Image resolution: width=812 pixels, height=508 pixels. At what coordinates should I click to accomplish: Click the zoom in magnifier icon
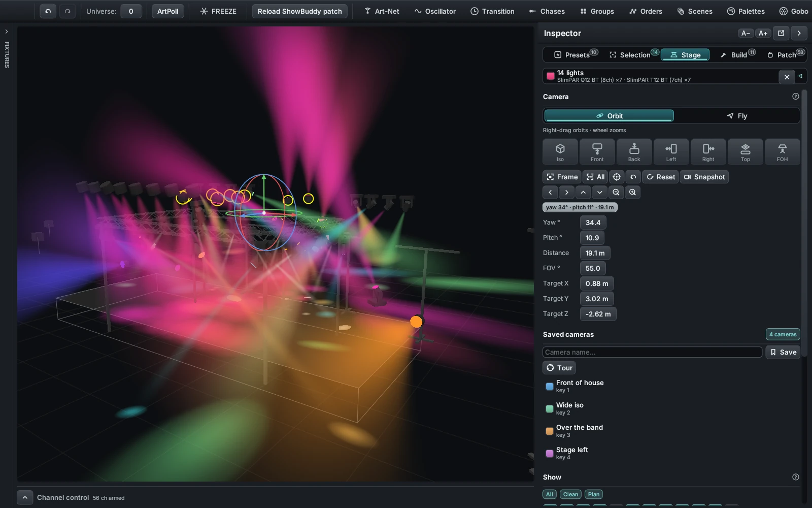click(632, 192)
